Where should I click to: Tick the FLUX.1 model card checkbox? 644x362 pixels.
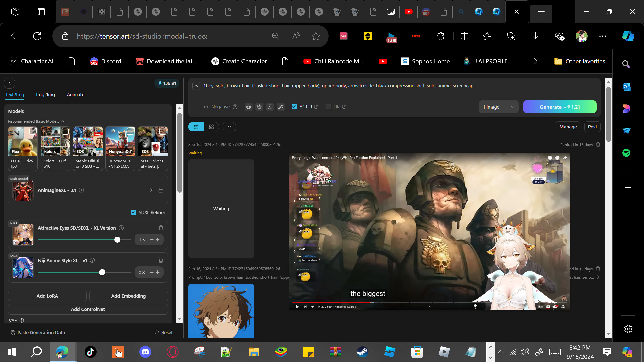point(33,131)
